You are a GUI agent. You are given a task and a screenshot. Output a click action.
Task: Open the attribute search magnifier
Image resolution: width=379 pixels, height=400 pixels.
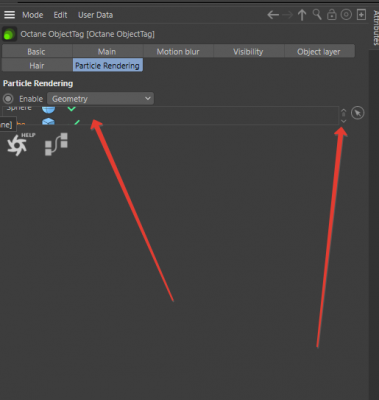pos(317,14)
